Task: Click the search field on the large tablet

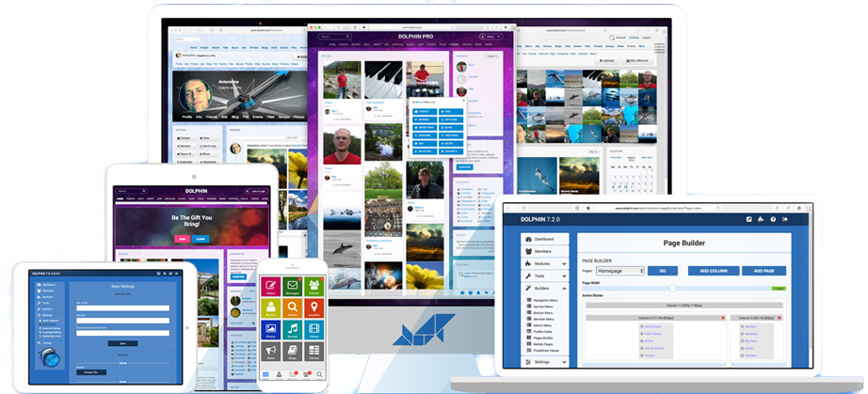Action: coord(132,191)
